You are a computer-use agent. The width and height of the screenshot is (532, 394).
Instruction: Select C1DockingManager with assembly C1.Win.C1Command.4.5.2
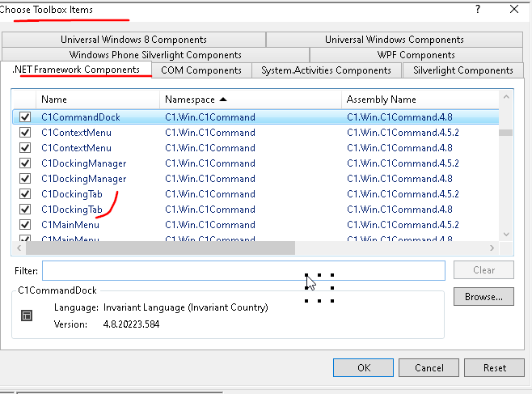point(84,163)
